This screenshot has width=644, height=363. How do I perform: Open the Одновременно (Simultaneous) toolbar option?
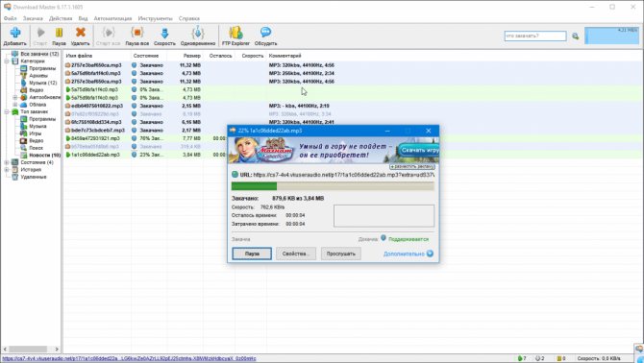coord(198,36)
